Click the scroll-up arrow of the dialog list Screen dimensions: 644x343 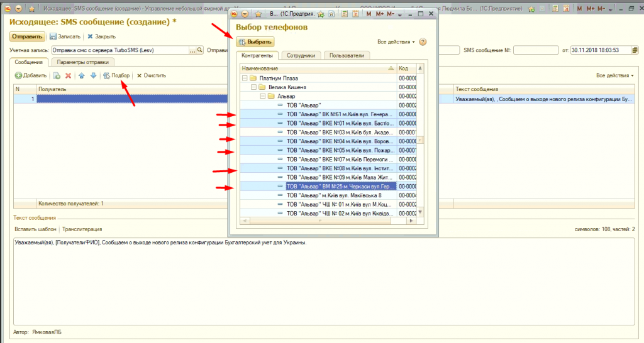click(420, 68)
